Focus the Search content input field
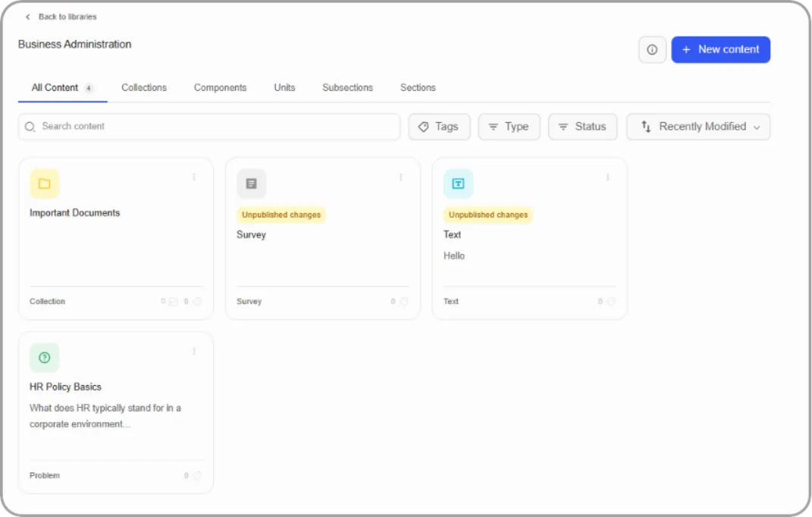Screen dimensions: 812x517 (209, 127)
